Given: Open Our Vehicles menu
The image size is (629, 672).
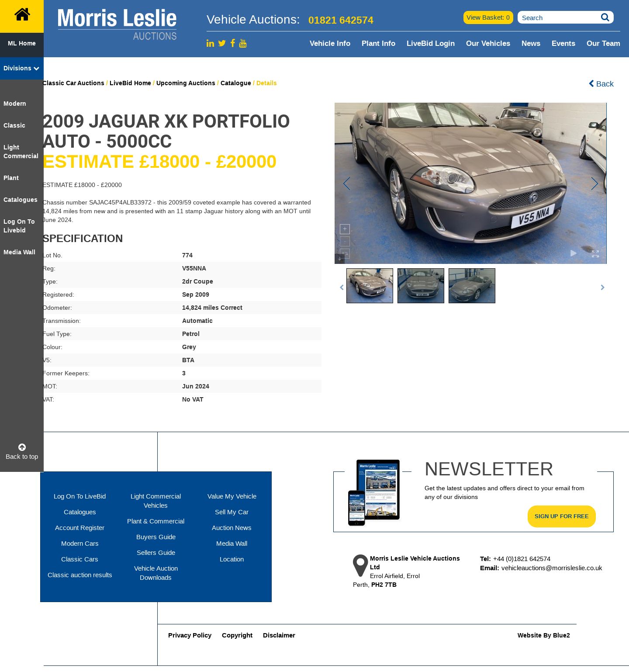Looking at the screenshot, I should [488, 43].
